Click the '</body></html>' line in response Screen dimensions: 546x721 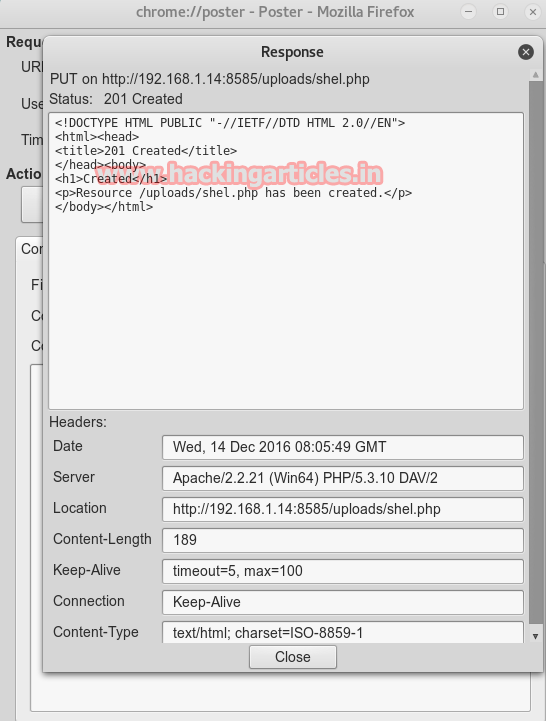tap(104, 207)
